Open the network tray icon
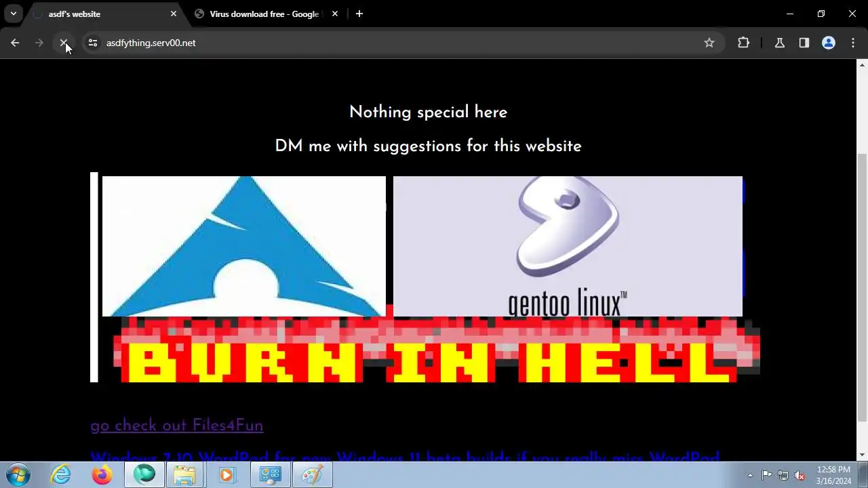The height and width of the screenshot is (488, 868). pos(783,475)
